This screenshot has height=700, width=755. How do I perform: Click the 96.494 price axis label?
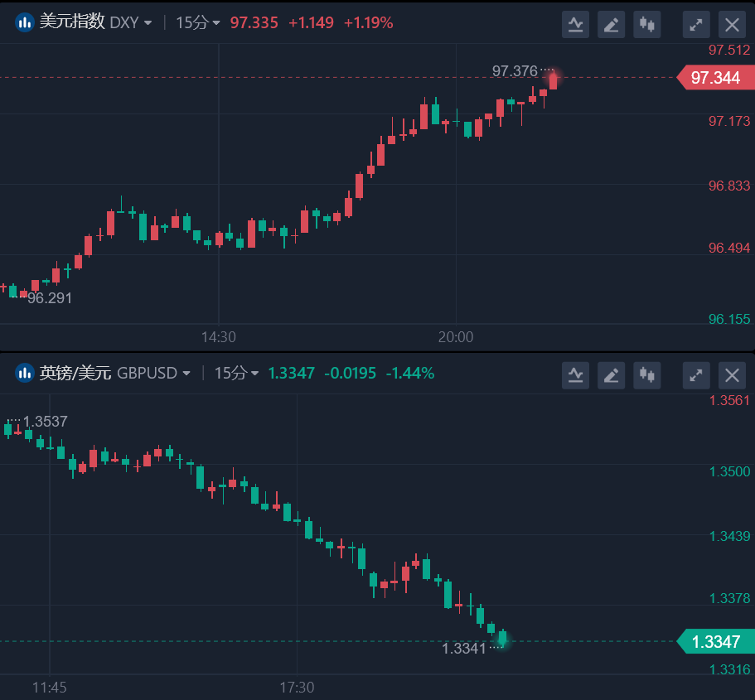729,248
